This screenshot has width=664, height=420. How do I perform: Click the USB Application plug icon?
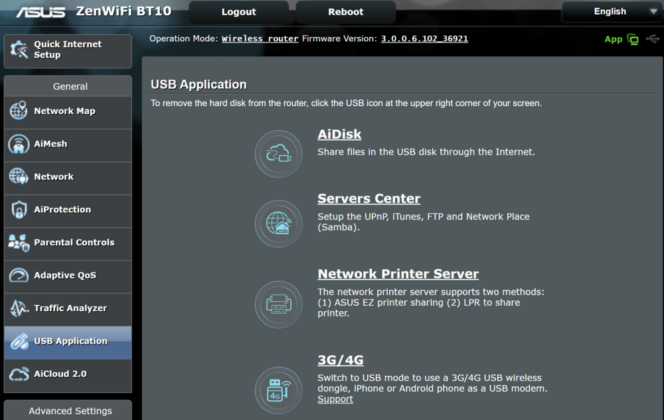coord(19,341)
